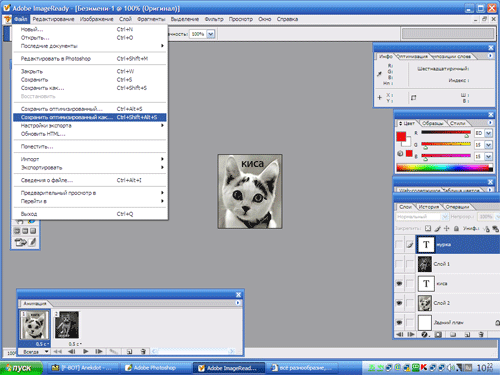The image size is (500, 375).
Task: Click the trash icon in Layers panel
Action: 481,334
